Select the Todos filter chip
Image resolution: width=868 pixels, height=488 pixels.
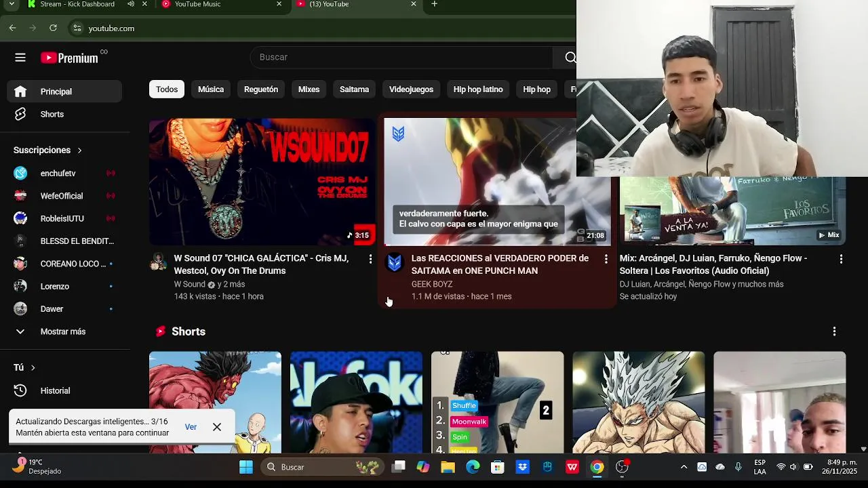pyautogui.click(x=167, y=89)
